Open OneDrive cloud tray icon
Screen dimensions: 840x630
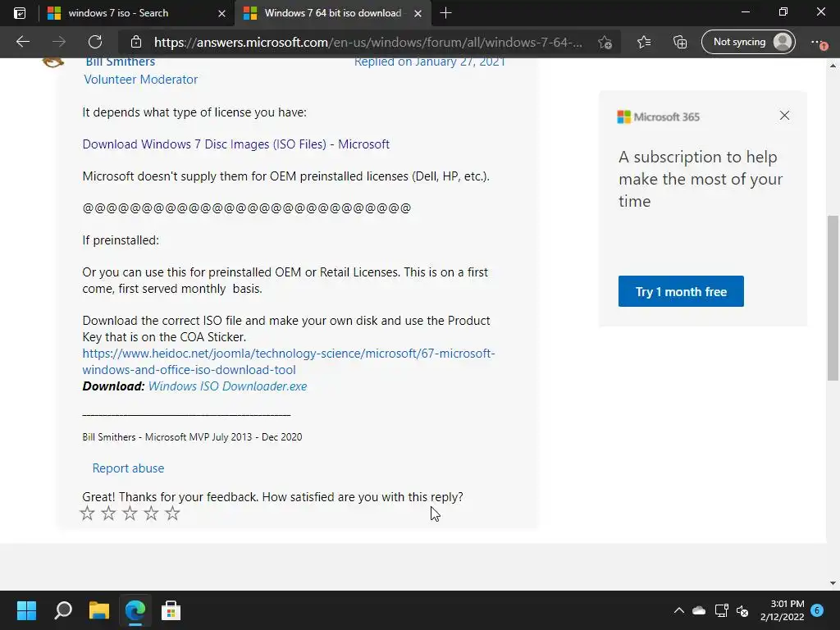pyautogui.click(x=699, y=610)
